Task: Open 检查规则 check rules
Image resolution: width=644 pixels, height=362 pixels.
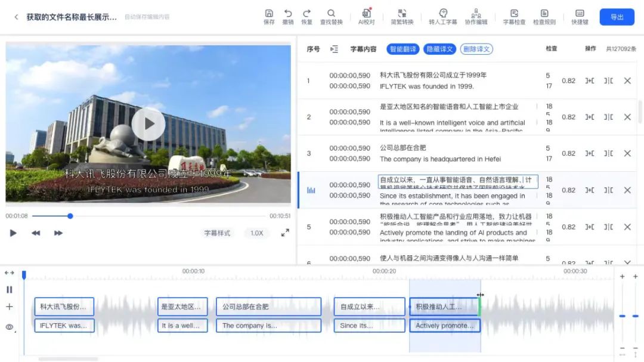Action: point(544,17)
